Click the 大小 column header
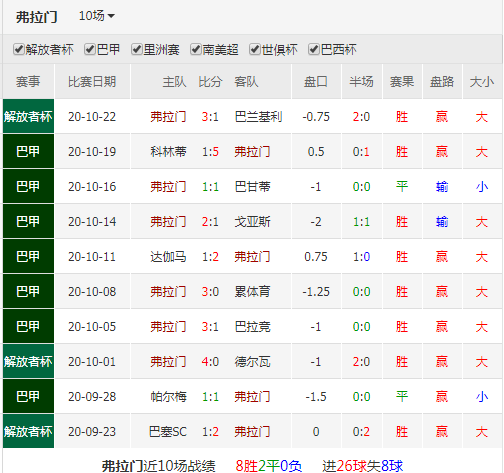 [482, 82]
